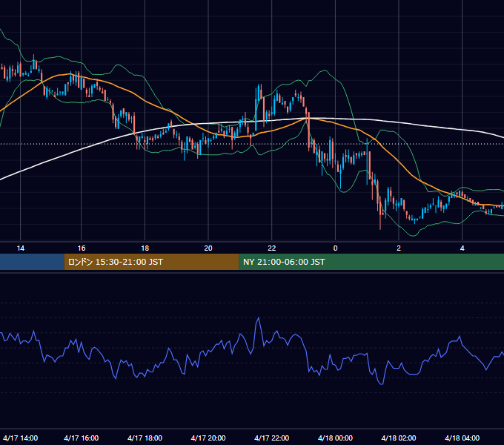The image size is (504, 445).
Task: Click the 16 hour label on price chart axis
Action: pyautogui.click(x=82, y=248)
